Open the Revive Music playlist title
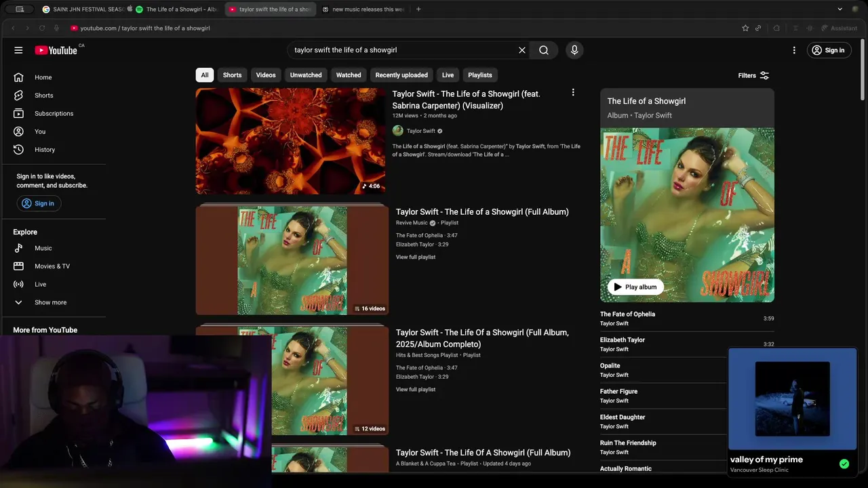The width and height of the screenshot is (868, 488). click(482, 212)
